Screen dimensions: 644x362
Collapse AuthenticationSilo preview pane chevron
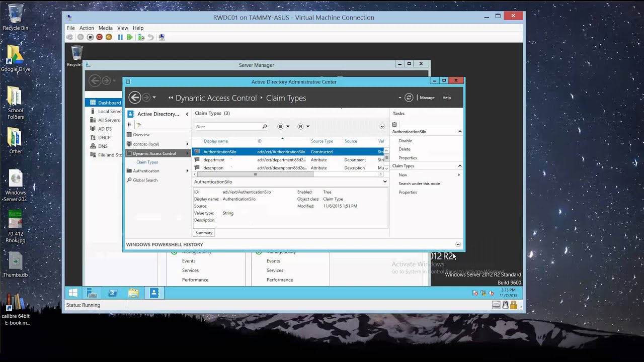coord(385,182)
